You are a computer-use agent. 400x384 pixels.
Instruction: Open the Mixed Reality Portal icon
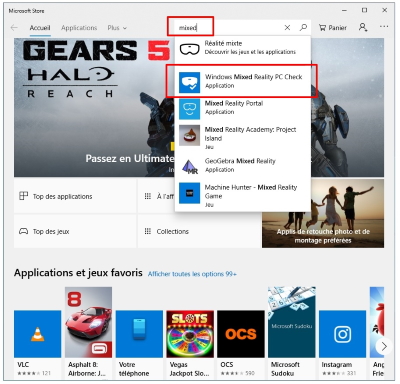point(190,109)
